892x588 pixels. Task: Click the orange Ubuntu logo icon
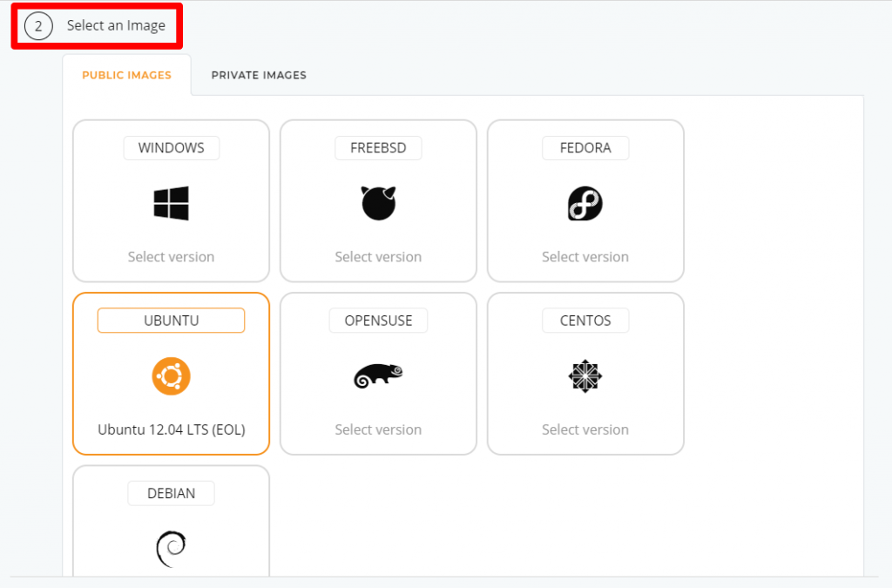(x=172, y=376)
